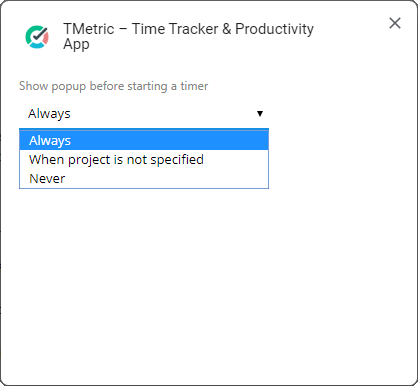Click the last item in the popup options list

pyautogui.click(x=144, y=179)
